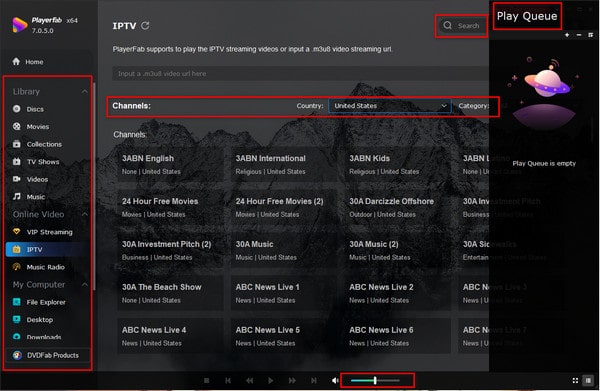Viewport: 600px width, 391px height.
Task: Open the 30A Music channel
Action: click(x=284, y=250)
